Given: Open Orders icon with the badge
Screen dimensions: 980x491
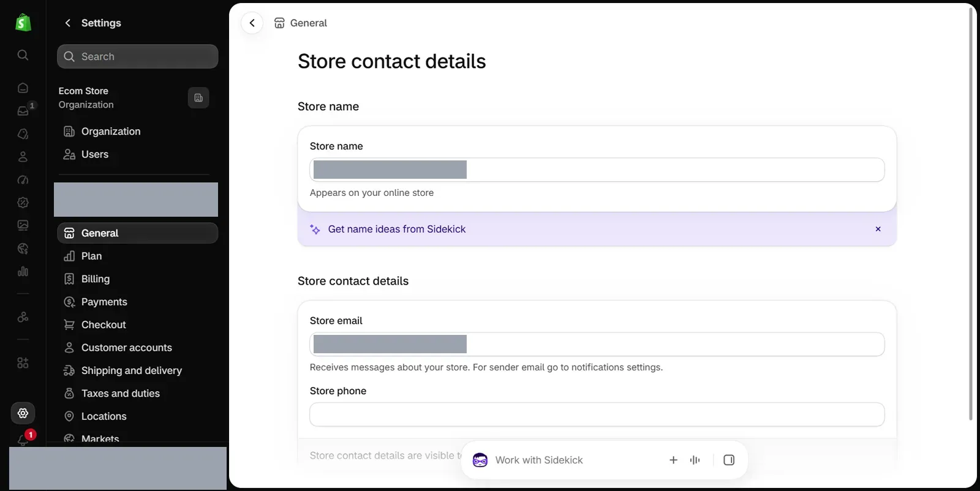Looking at the screenshot, I should pyautogui.click(x=23, y=111).
